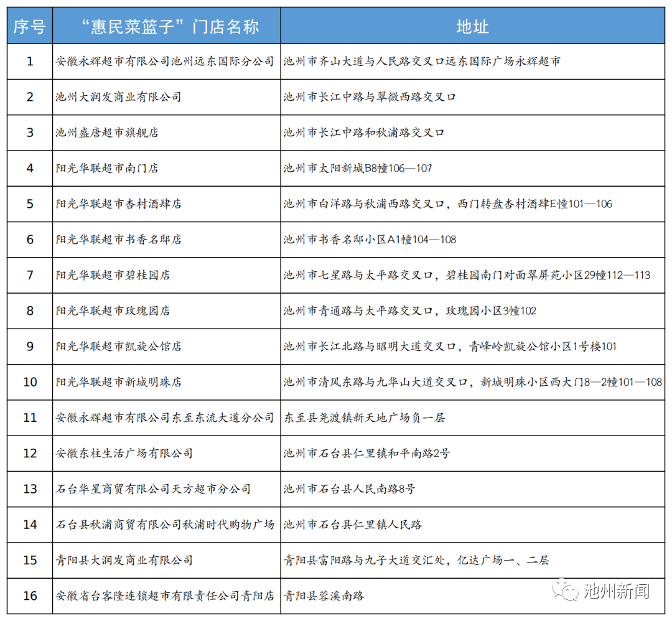Select store name '阳光华联超市玫瑰园店'

click(113, 310)
